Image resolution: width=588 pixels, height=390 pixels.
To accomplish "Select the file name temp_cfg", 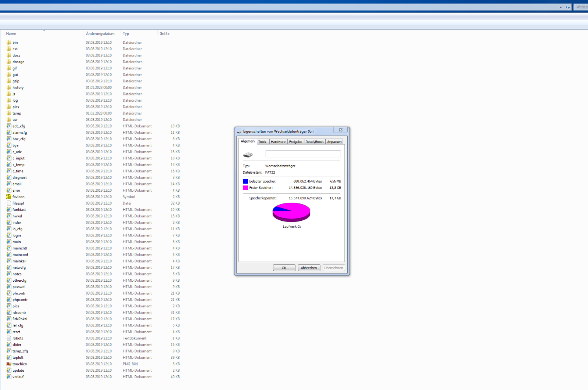I will [20, 351].
